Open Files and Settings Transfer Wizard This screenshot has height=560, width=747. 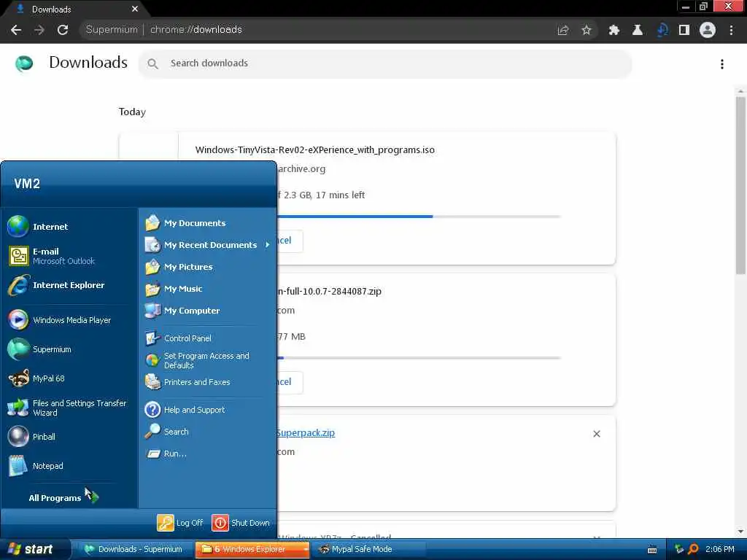[67, 408]
